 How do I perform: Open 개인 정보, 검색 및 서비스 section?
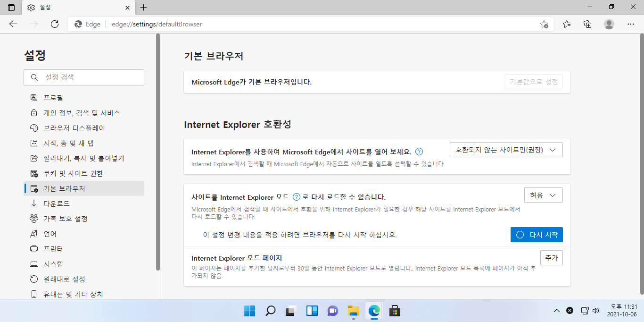point(84,113)
